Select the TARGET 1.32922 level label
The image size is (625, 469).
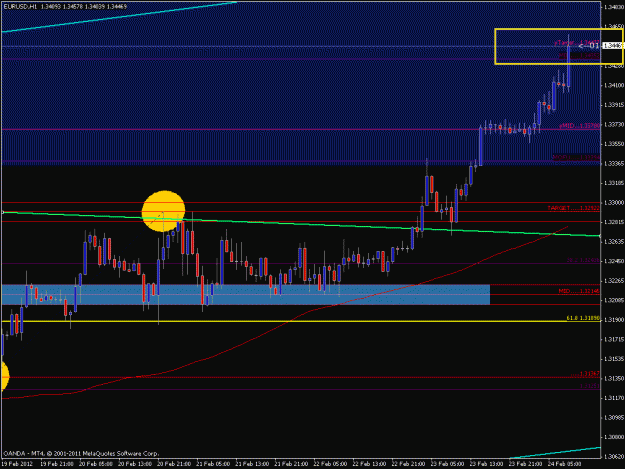(573, 208)
